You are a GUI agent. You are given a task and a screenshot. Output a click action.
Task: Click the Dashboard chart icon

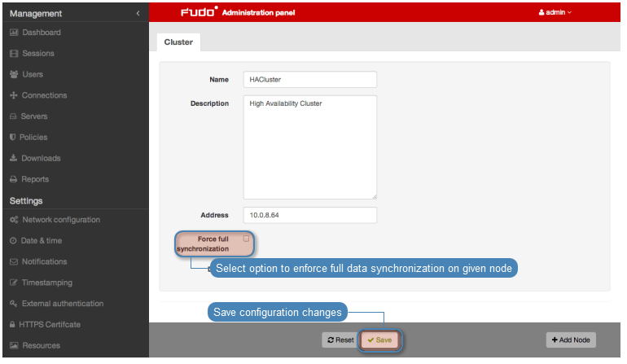coord(14,33)
